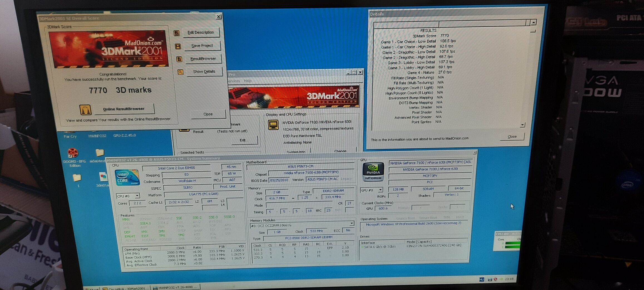This screenshot has height=290, width=644.
Task: Click the "416.7 MHz" memory clock field
Action: coord(277,198)
